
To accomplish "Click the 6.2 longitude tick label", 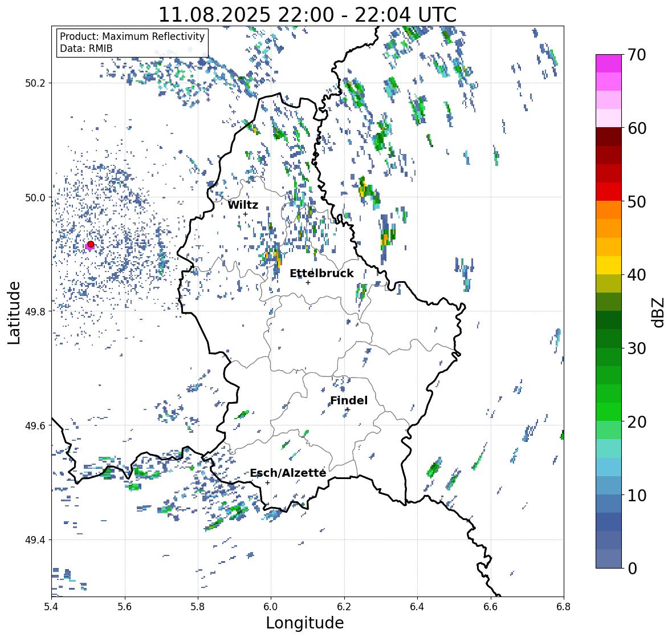I will [x=344, y=607].
